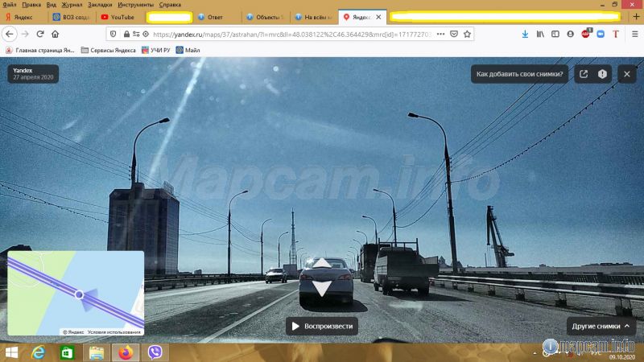
Task: Report a problem with the exclamation icon
Action: [x=603, y=74]
